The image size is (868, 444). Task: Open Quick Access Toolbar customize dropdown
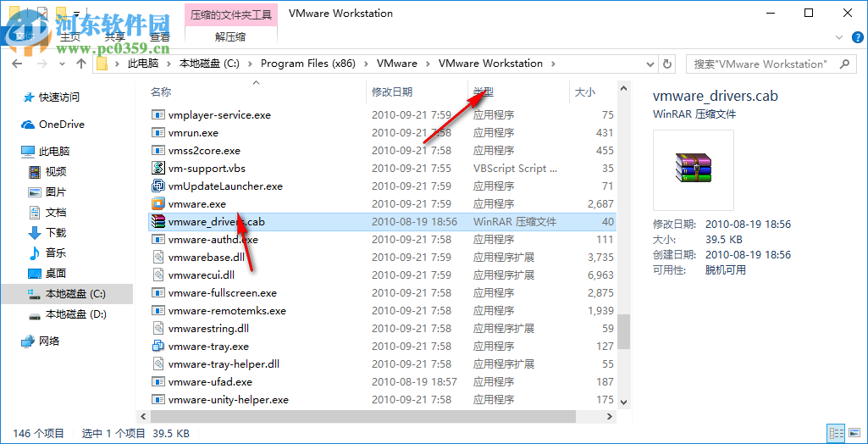[x=76, y=13]
